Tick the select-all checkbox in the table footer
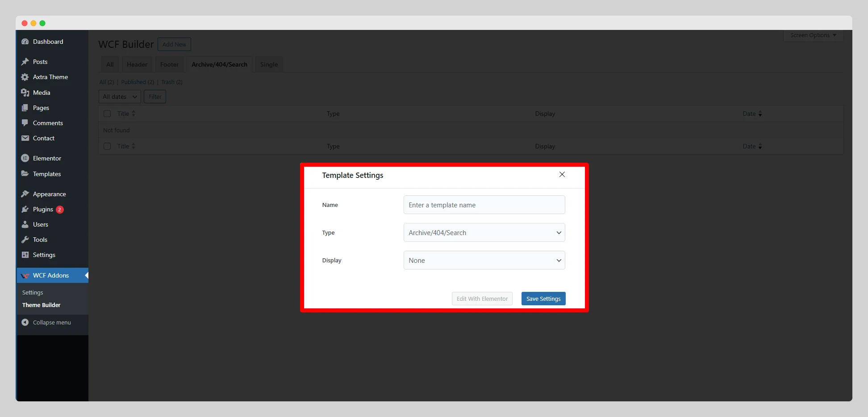868x417 pixels. 107,146
